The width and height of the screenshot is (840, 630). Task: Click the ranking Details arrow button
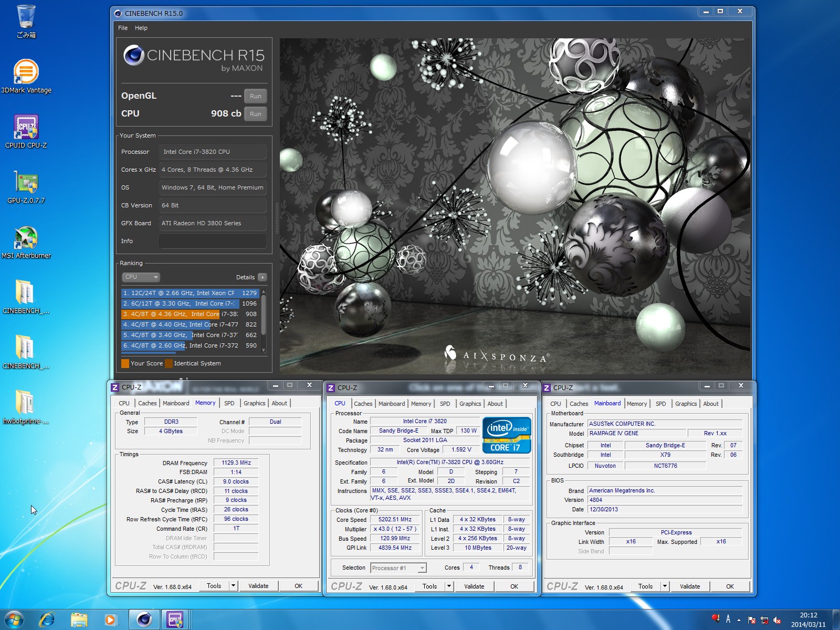click(262, 277)
